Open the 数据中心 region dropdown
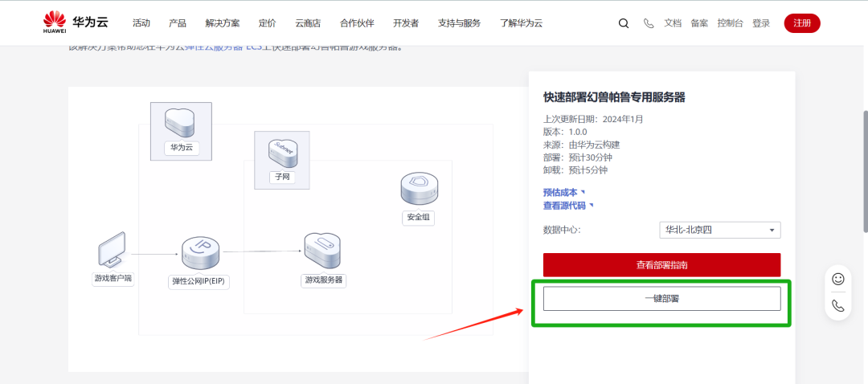This screenshot has height=384, width=868. [x=719, y=231]
